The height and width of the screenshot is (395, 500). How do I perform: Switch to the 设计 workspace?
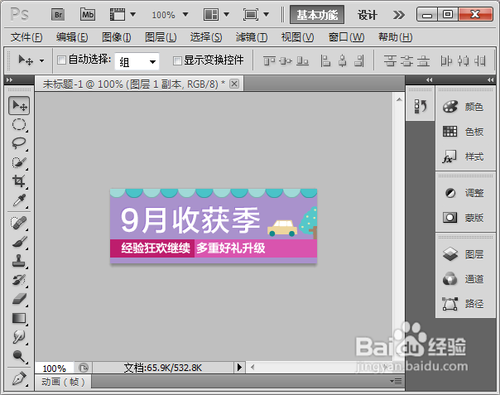tap(367, 15)
